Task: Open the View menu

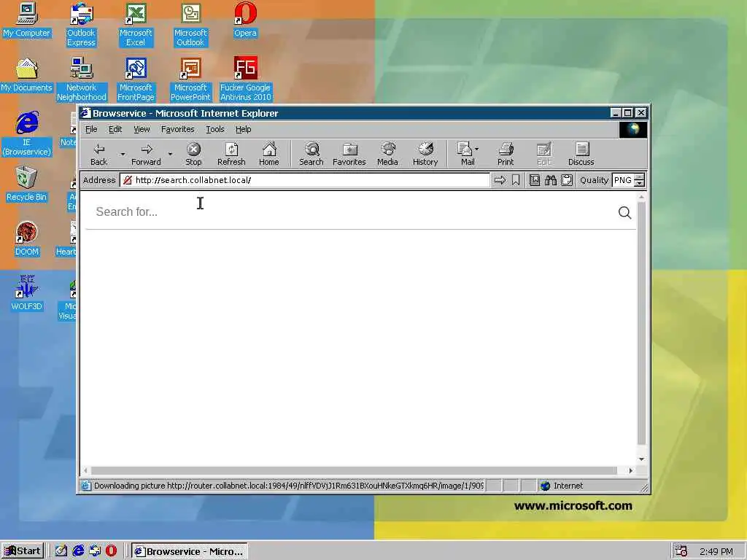Action: [x=142, y=129]
